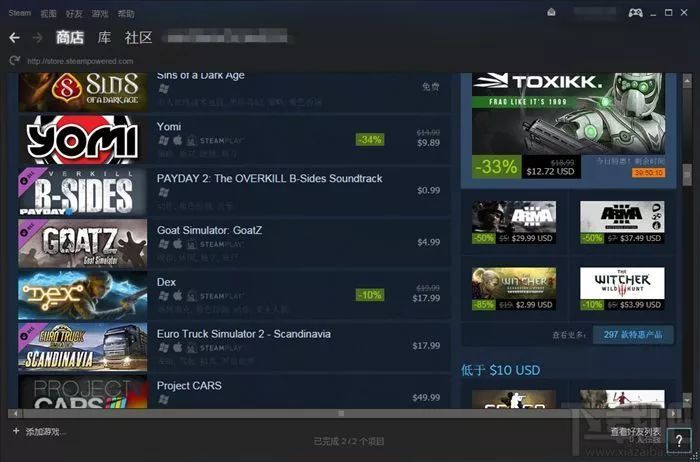Image resolution: width=700 pixels, height=462 pixels.
Task: Click the store URL address field
Action: click(x=80, y=61)
